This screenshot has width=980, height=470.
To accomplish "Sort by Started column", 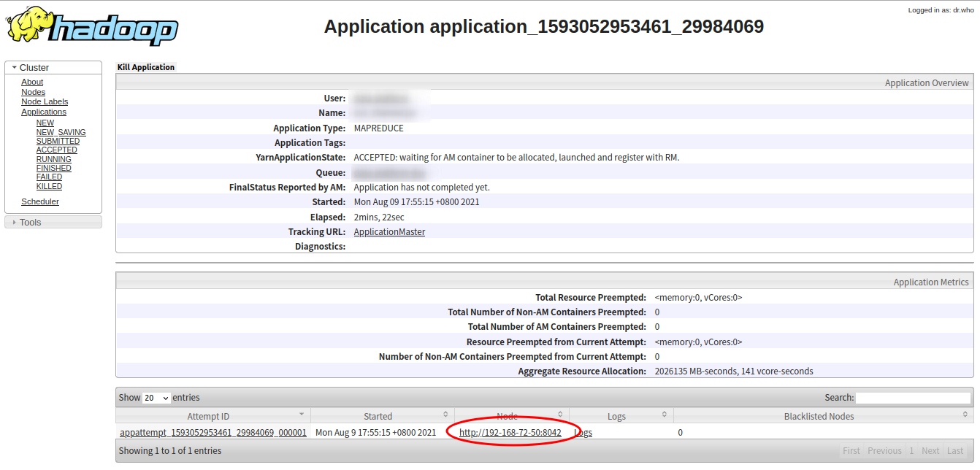I will coord(383,416).
